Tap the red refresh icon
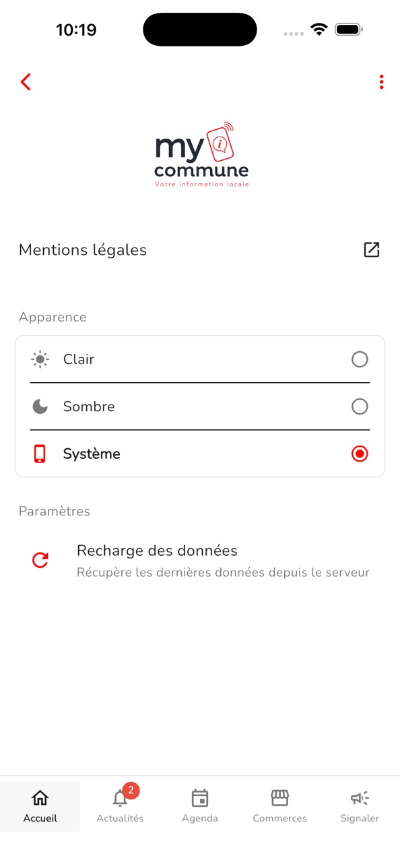Screen dimensions: 400x868 point(40,560)
